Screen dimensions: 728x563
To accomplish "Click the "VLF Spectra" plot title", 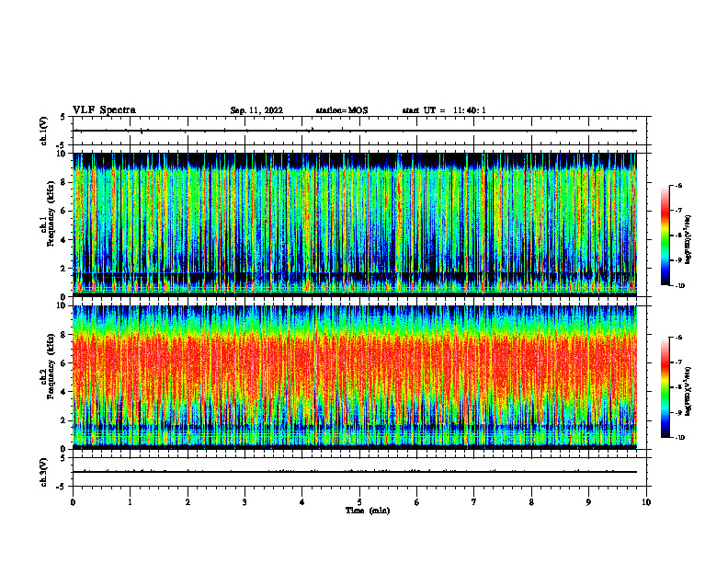I will (104, 110).
